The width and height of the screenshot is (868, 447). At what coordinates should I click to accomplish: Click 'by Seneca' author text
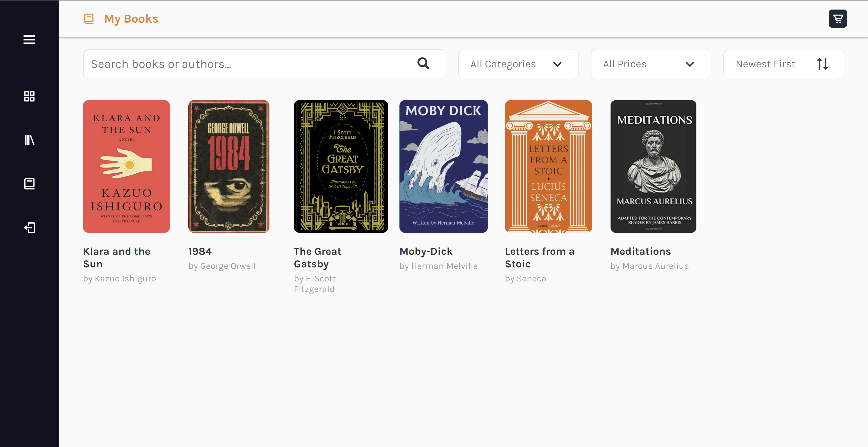pos(525,278)
